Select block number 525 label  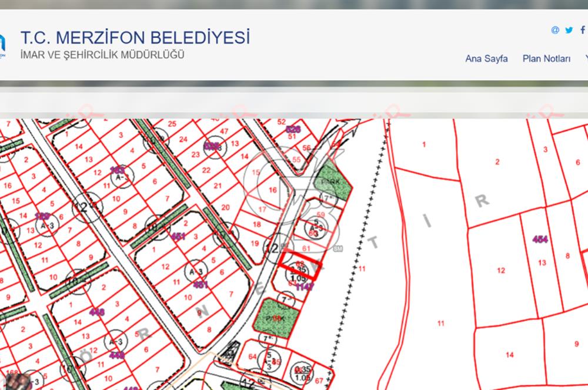coord(212,146)
